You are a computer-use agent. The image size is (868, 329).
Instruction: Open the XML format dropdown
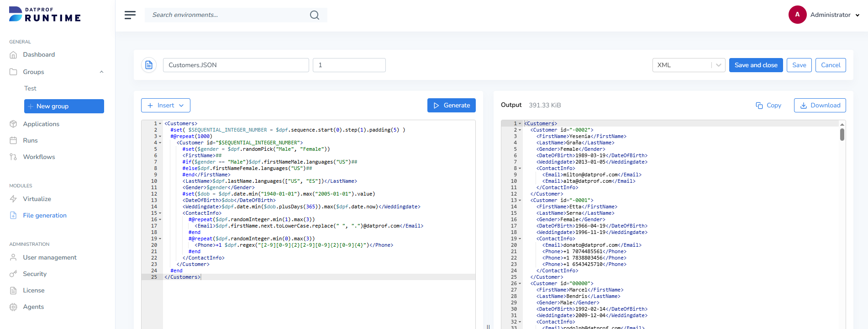(x=689, y=65)
